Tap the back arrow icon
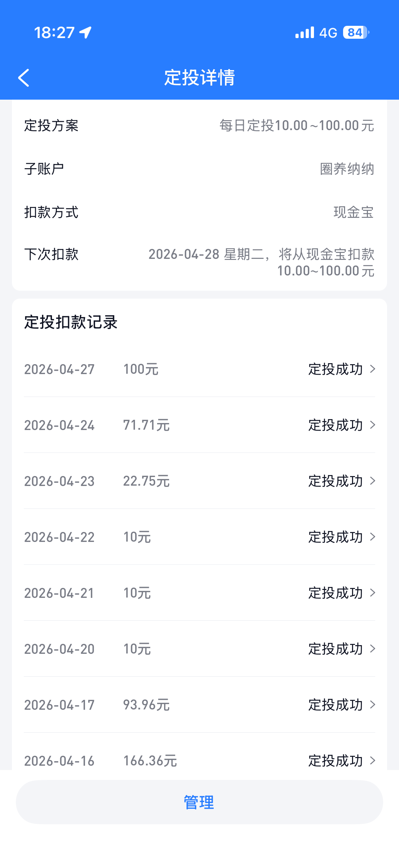 click(23, 78)
